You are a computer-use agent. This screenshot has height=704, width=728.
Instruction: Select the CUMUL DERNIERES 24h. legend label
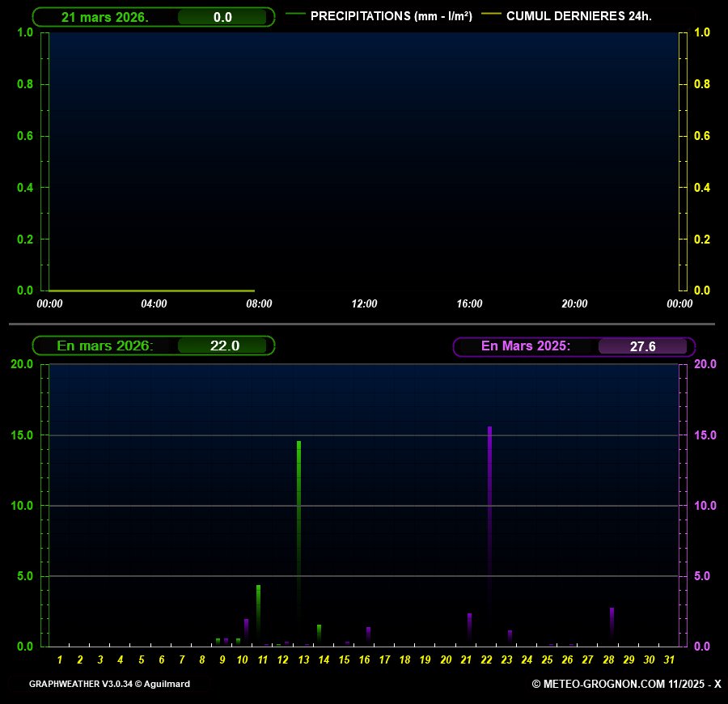[578, 16]
